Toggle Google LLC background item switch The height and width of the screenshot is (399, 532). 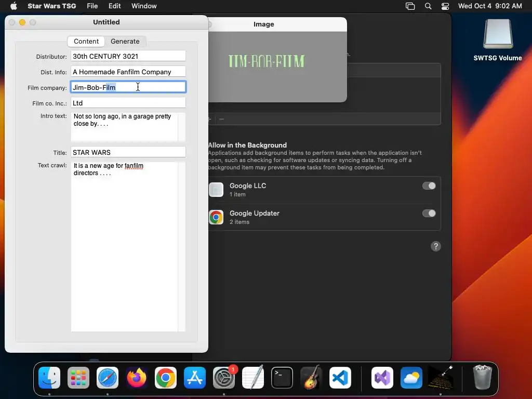tap(429, 186)
